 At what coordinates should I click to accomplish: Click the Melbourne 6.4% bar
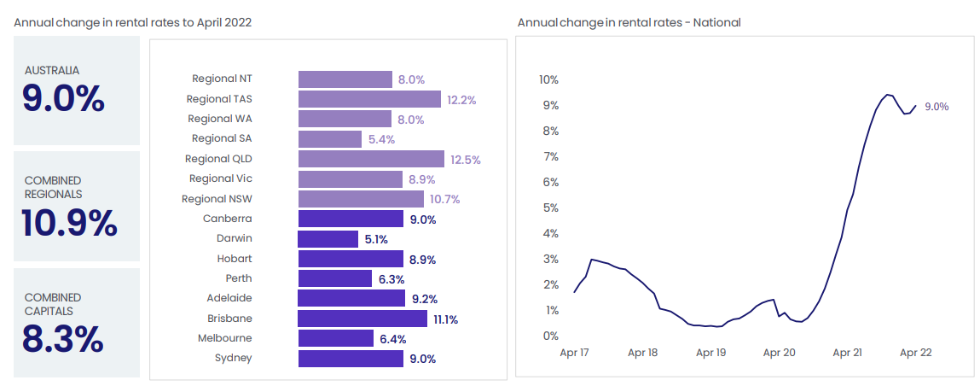tap(335, 338)
